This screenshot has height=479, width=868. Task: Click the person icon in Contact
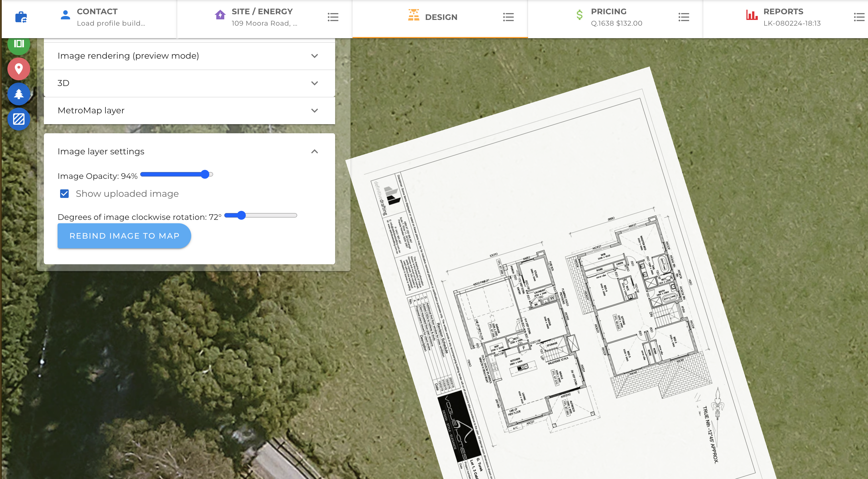(65, 15)
